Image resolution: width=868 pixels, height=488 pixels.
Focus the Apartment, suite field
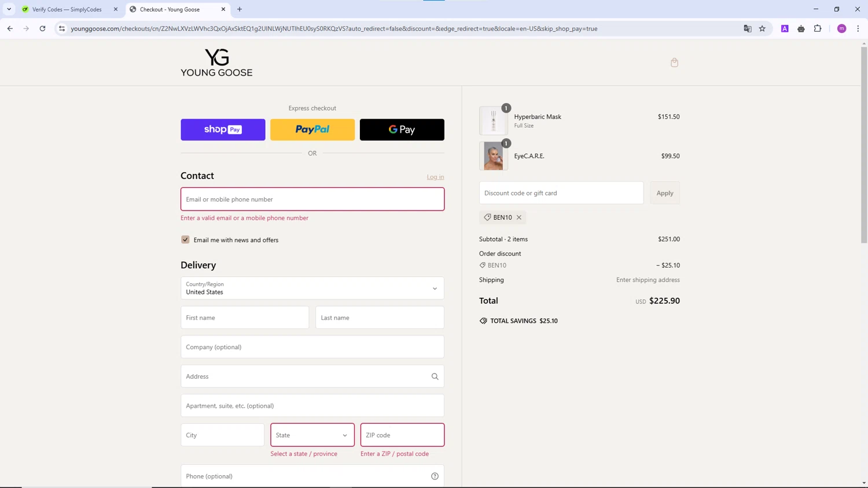[312, 406]
